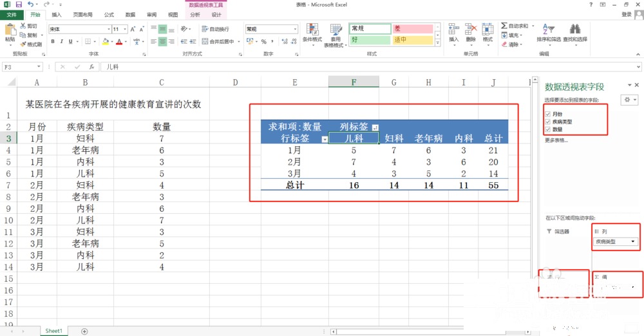Click the Sort and Filter (排序和筛选) icon

coord(548,29)
